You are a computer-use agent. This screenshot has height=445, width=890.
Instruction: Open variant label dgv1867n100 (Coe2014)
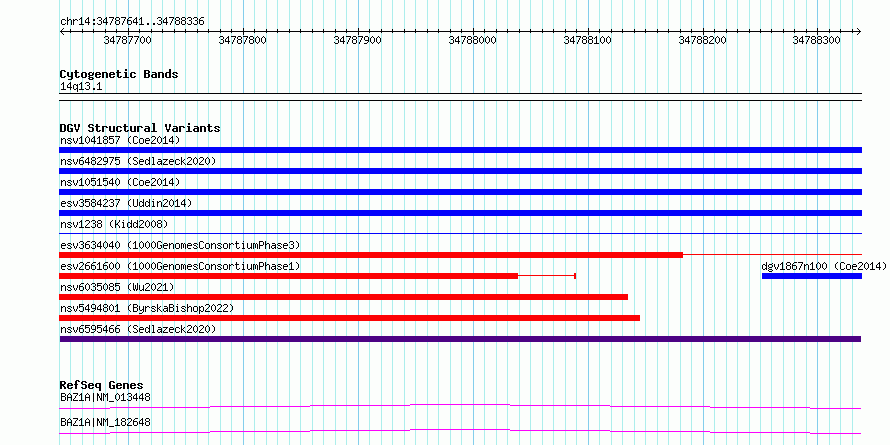[824, 266]
